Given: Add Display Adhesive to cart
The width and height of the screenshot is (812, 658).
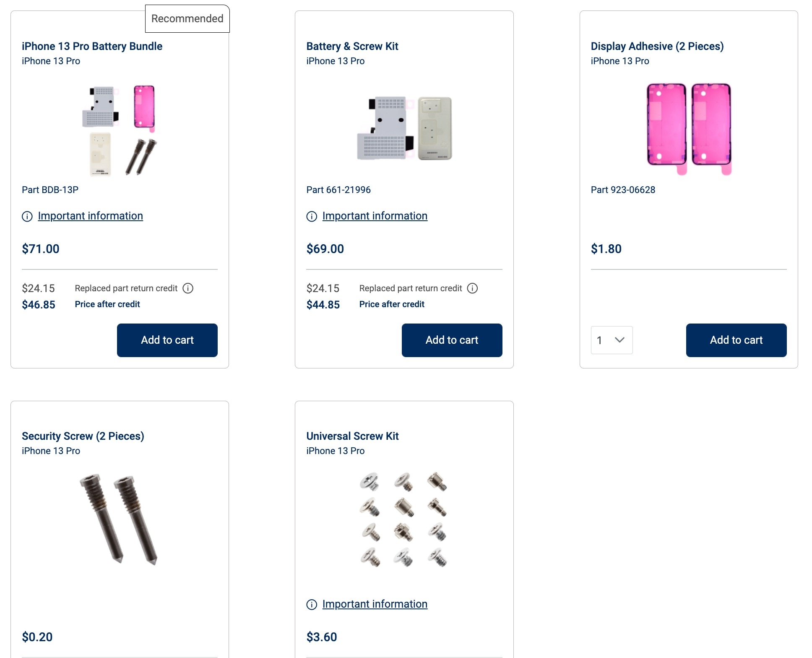Looking at the screenshot, I should click(x=736, y=340).
